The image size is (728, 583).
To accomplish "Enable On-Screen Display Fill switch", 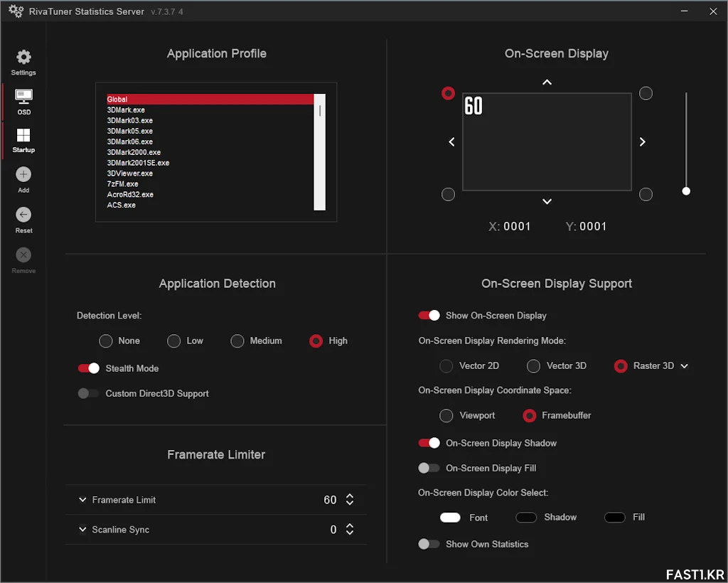I will [x=429, y=468].
